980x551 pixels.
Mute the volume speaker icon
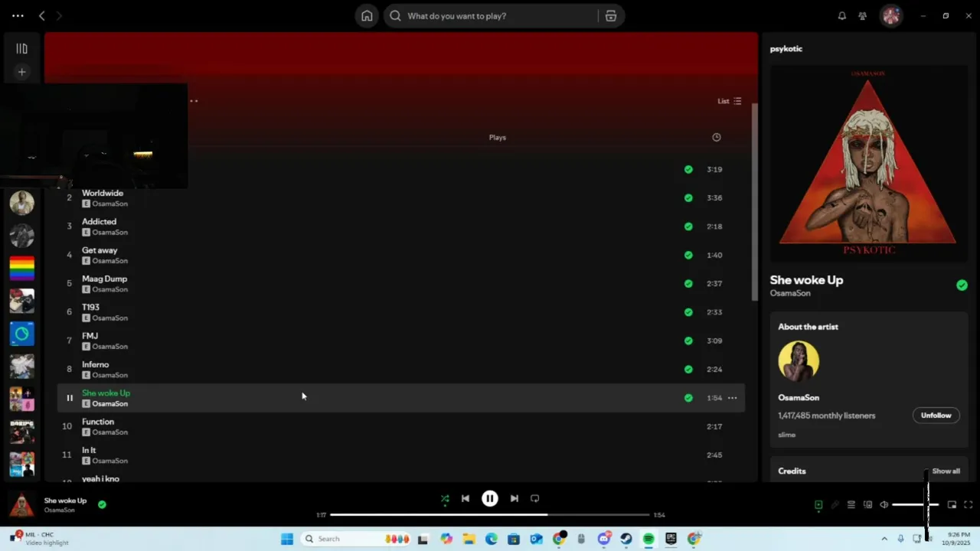(x=884, y=505)
